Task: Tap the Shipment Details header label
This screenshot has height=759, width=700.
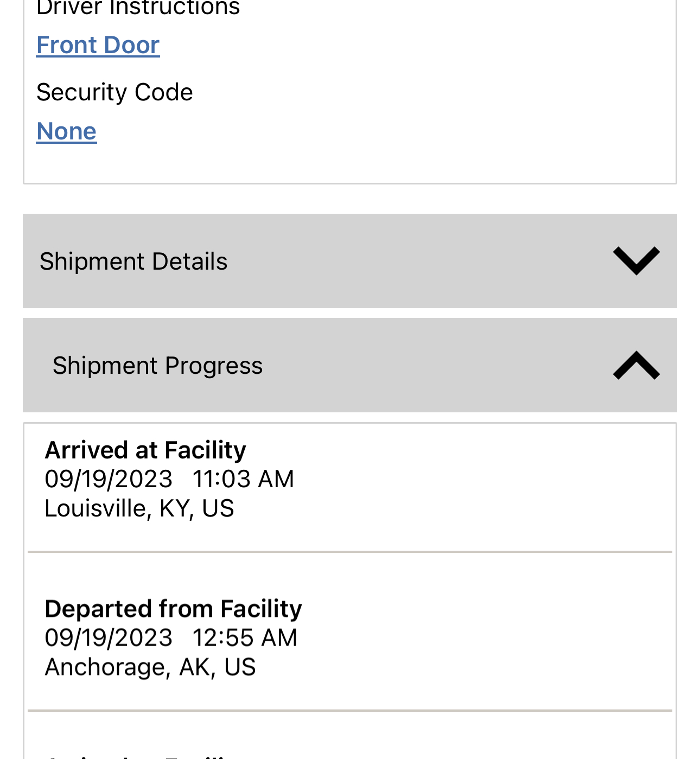Action: pos(133,261)
